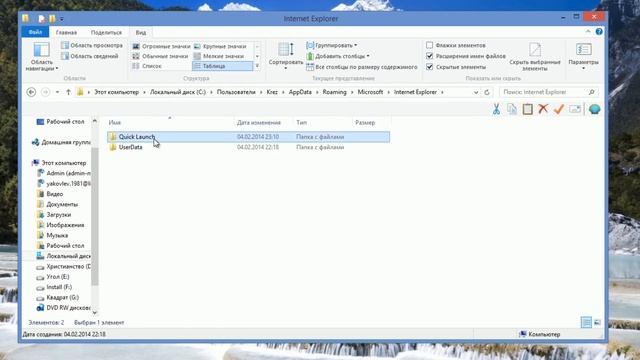Click the properties icon in title bar

tap(41, 19)
